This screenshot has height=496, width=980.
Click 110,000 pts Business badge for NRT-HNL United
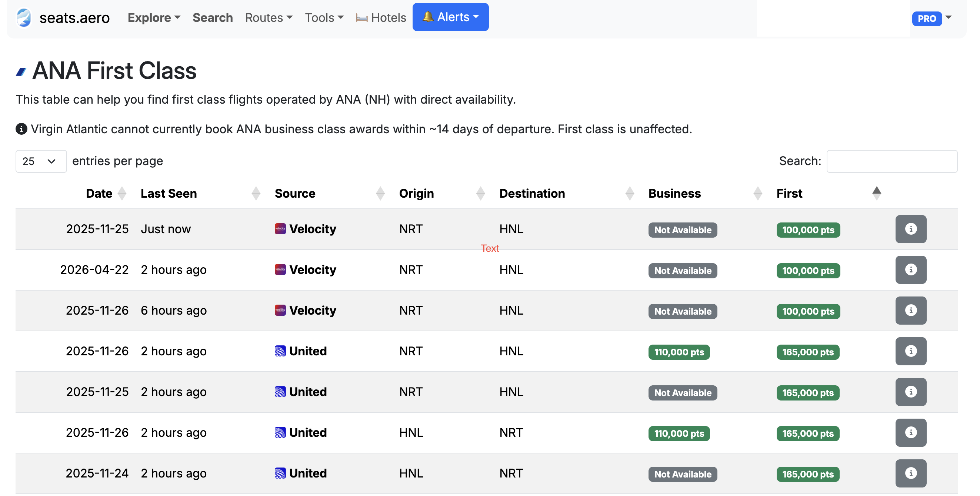[679, 352]
